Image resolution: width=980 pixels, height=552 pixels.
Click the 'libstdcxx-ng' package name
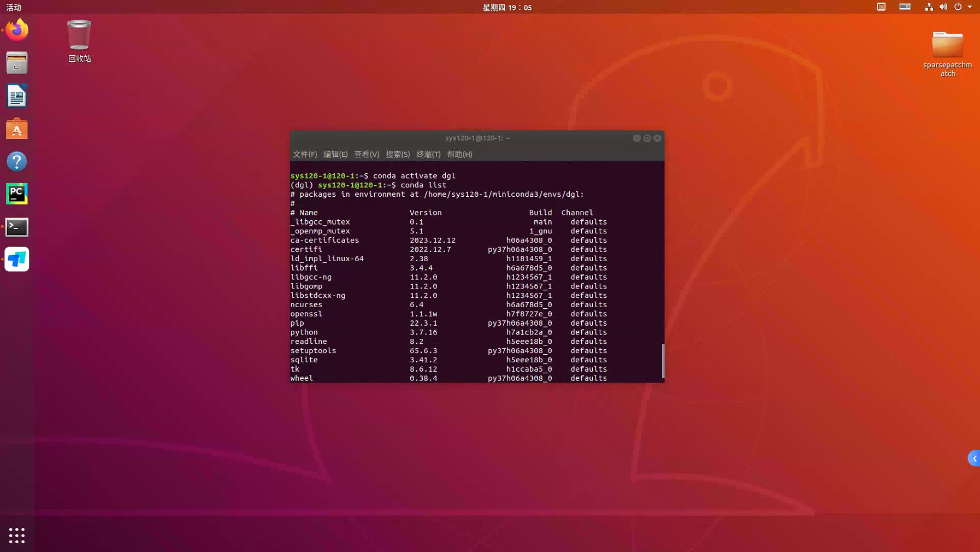(317, 295)
